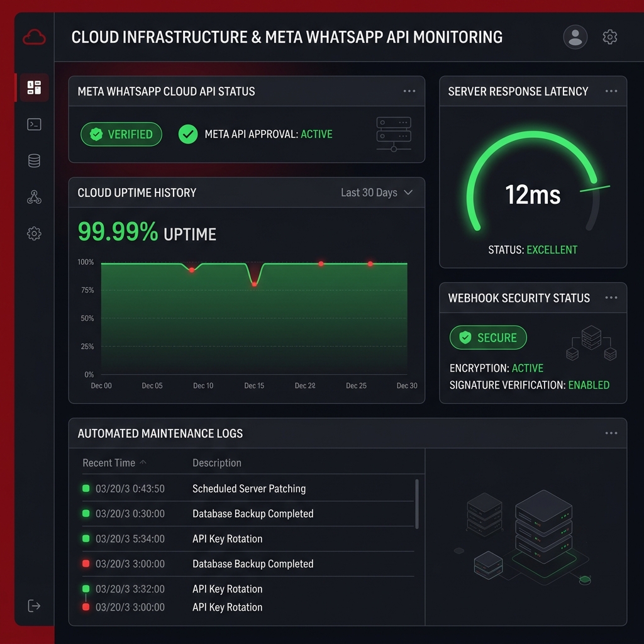This screenshot has width=644, height=644.
Task: Click the red marker near Dec 25 on uptime chart
Action: tap(370, 264)
